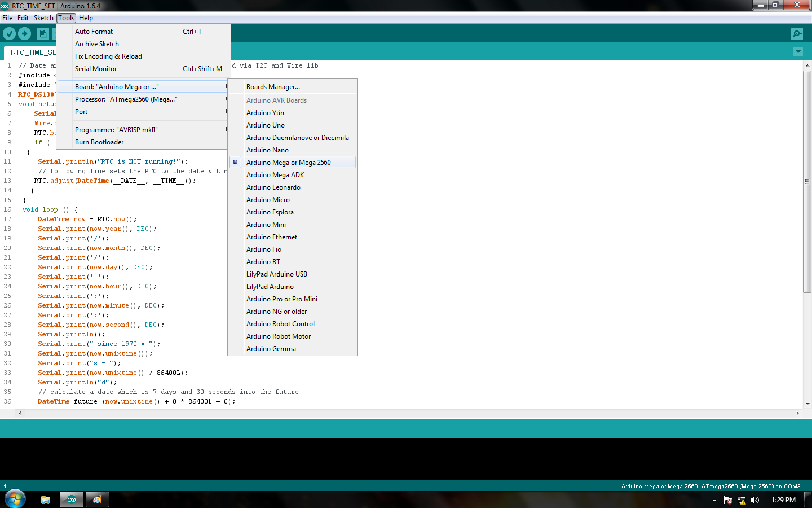Image resolution: width=812 pixels, height=508 pixels.
Task: Select the Arduino Fio board
Action: click(x=292, y=249)
